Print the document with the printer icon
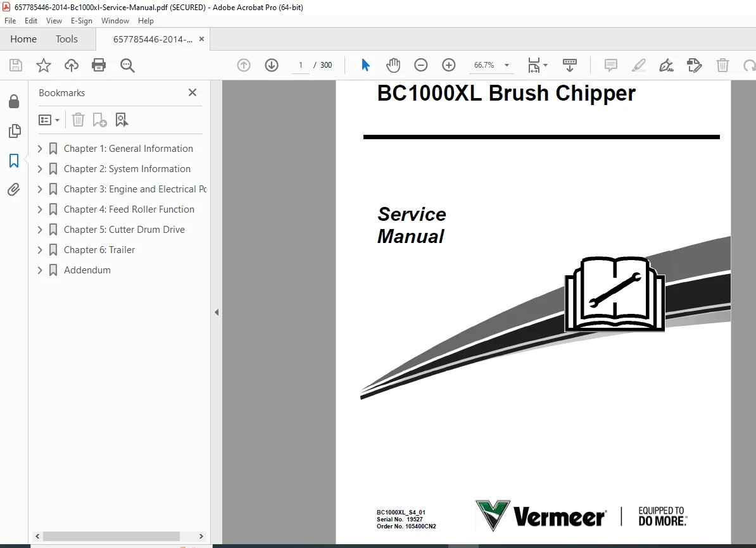This screenshot has width=756, height=548. coord(99,65)
